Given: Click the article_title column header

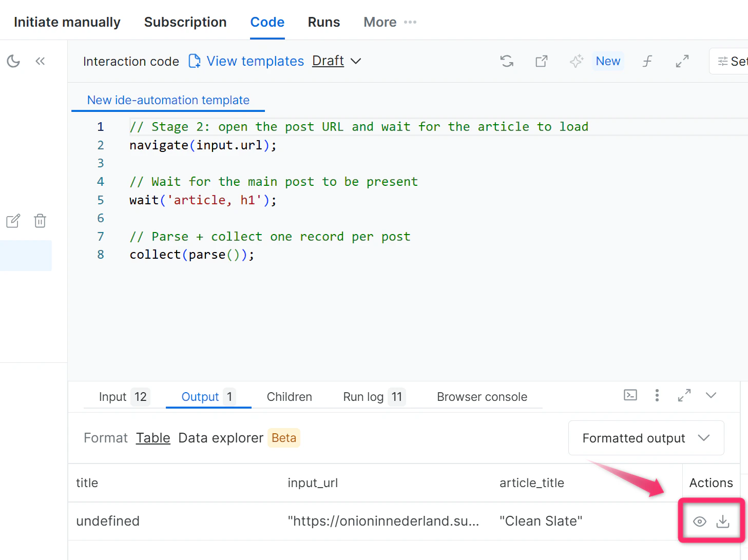Looking at the screenshot, I should (x=532, y=483).
